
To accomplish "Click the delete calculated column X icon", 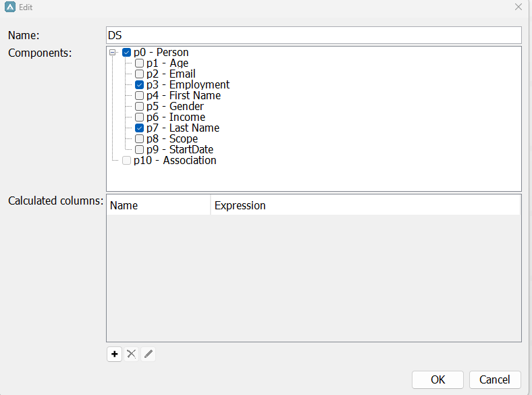I will click(132, 354).
